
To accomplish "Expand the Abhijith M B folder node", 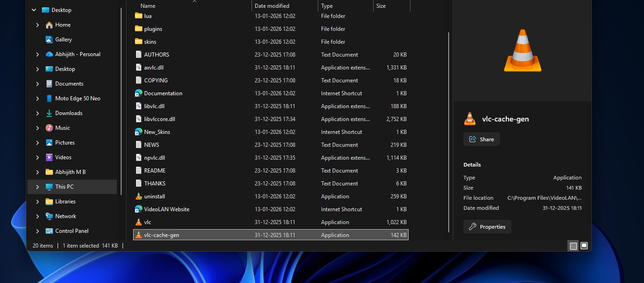I will click(37, 172).
